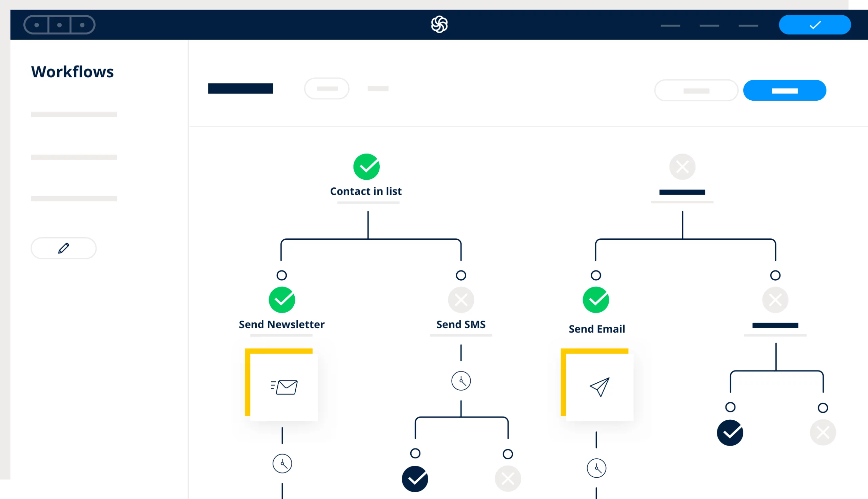Select the first active tab in the toolbar

[x=240, y=88]
